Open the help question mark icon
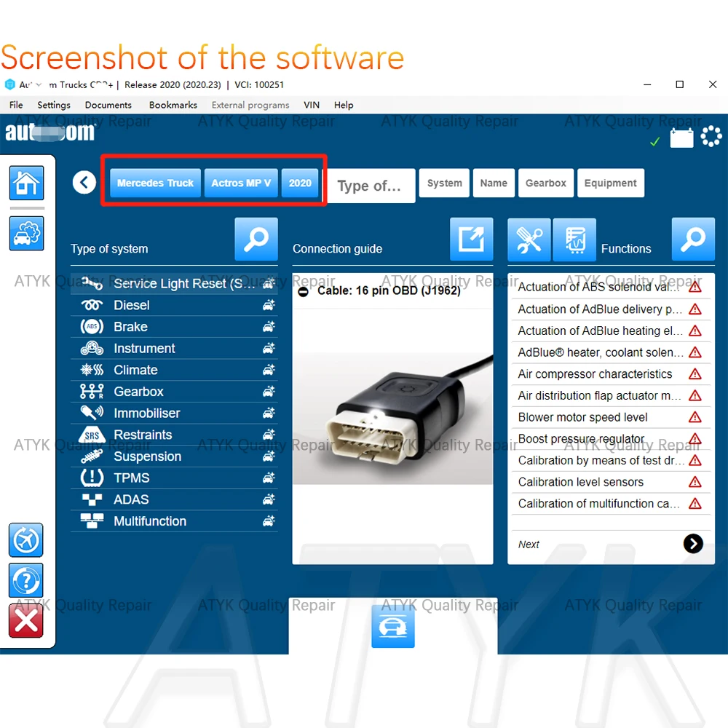The image size is (728, 728). pyautogui.click(x=26, y=580)
